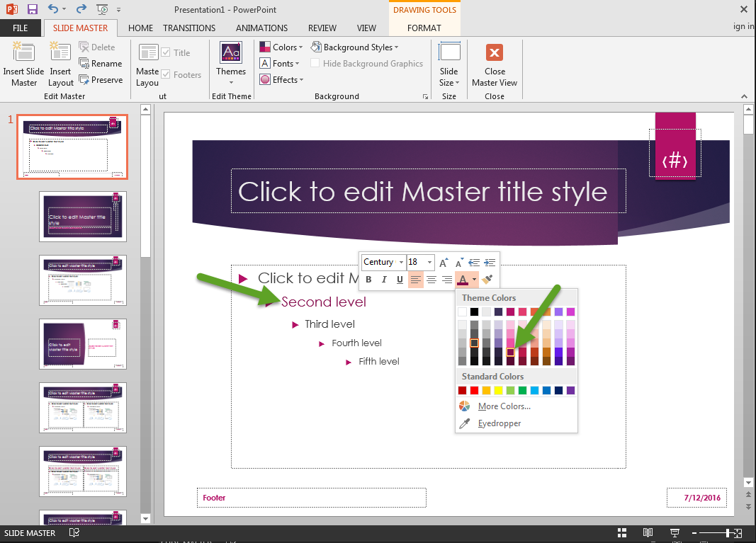Open the font size dropdown showing 18
756x543 pixels.
tap(430, 262)
